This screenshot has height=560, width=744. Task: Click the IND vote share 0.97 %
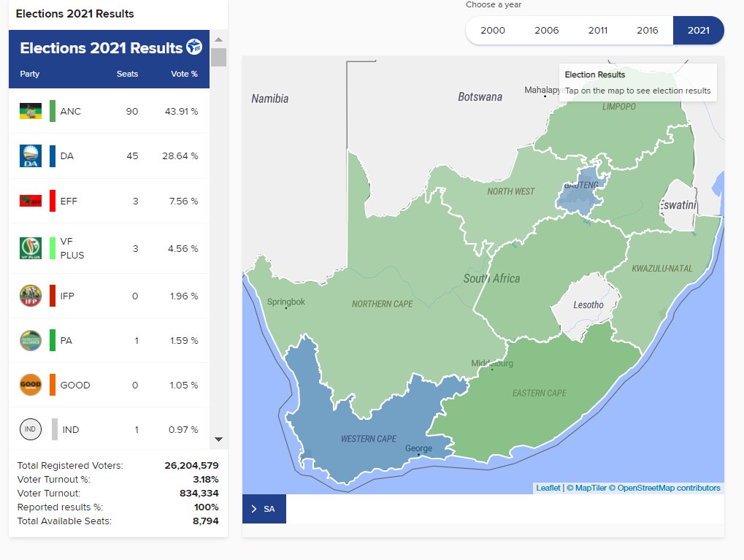tap(183, 429)
